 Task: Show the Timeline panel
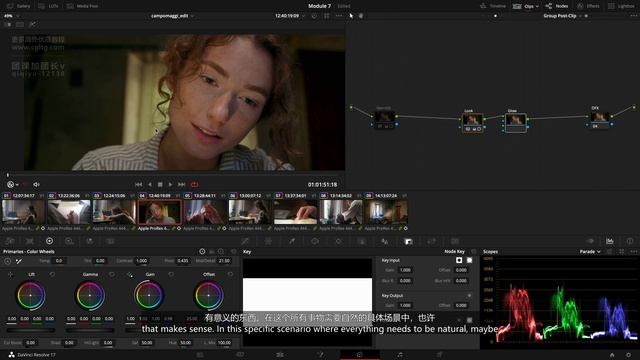pos(493,6)
